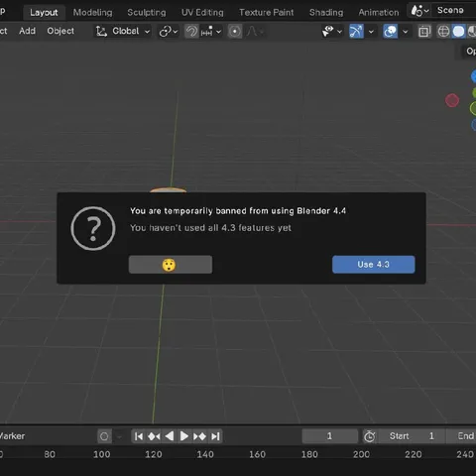Click the object visibility and selectability icon
This screenshot has width=476, height=476.
[x=328, y=32]
